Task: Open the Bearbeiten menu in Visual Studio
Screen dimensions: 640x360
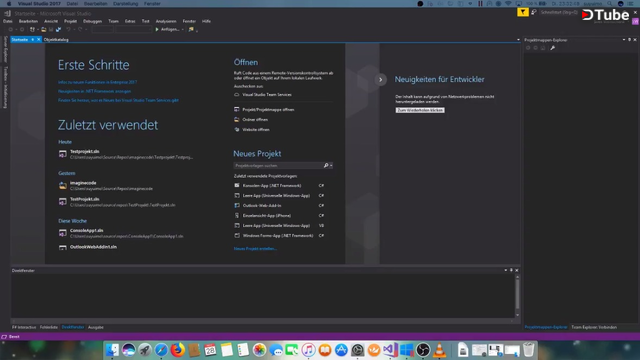Action: [28, 21]
